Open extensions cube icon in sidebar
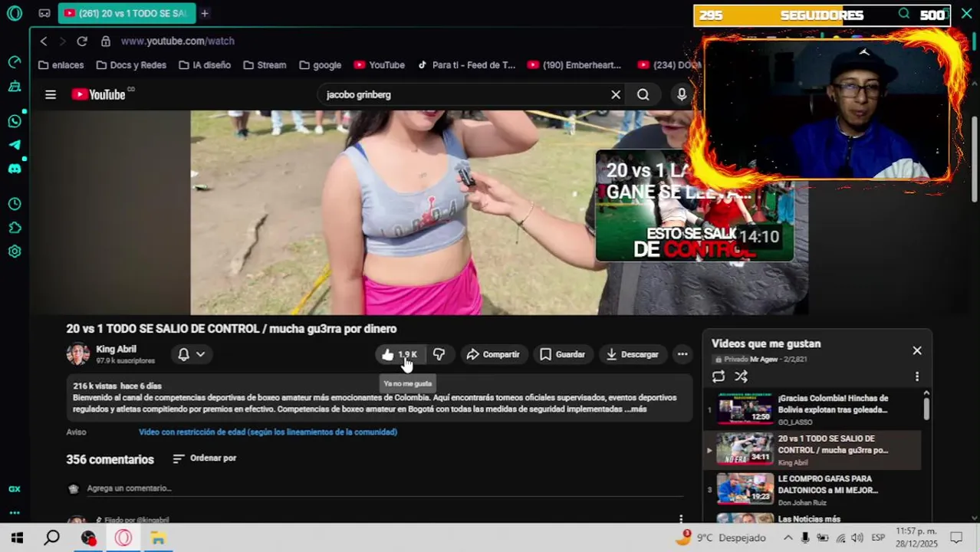980x552 pixels. 14,228
